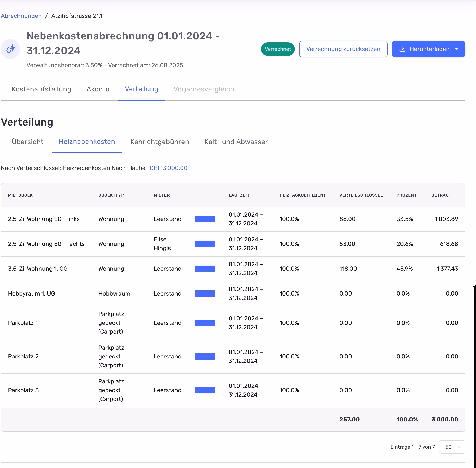Click the CHF 3'000.00 amount link
Screen dimensions: 476x468
[x=168, y=168]
